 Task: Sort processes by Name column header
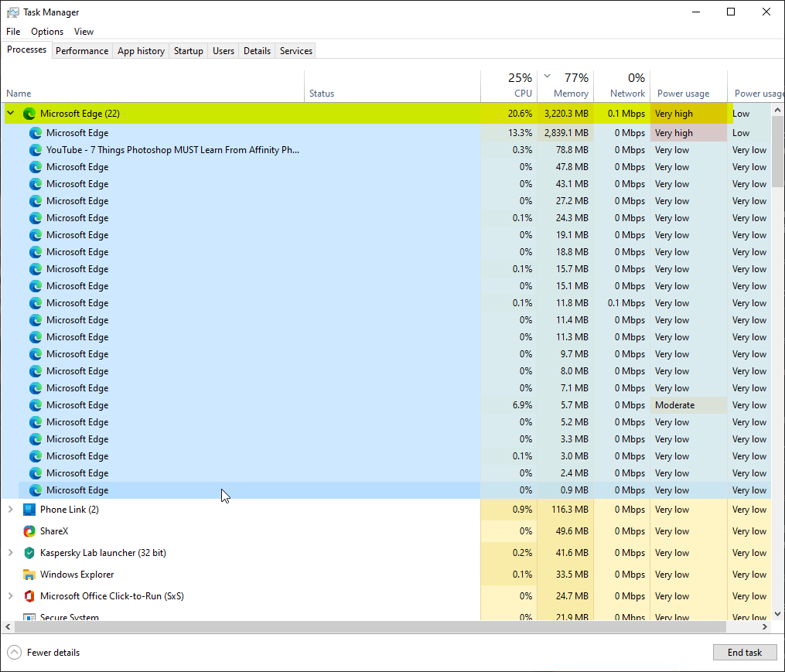click(152, 86)
